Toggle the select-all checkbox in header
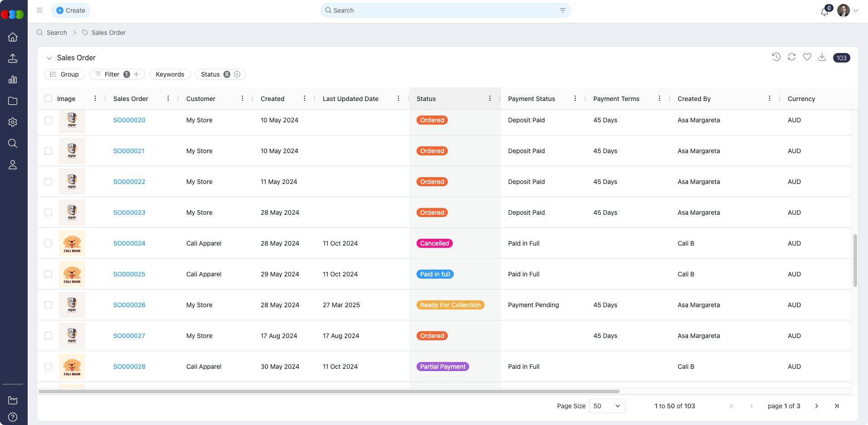This screenshot has width=868, height=425. [x=48, y=99]
